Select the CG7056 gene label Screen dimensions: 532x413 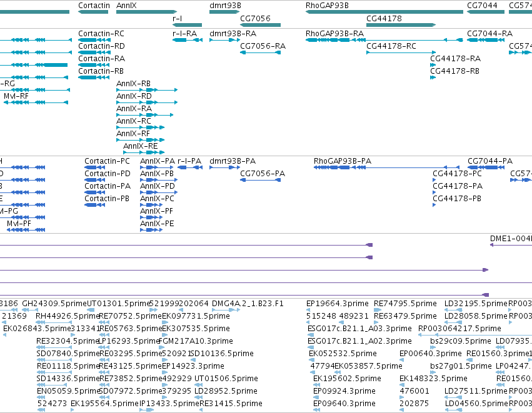[x=255, y=18]
